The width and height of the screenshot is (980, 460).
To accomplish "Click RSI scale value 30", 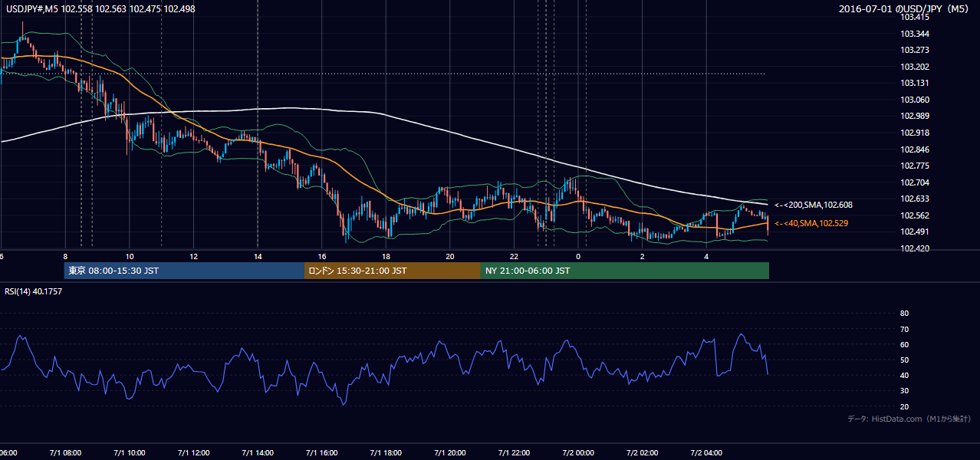I will 904,391.
